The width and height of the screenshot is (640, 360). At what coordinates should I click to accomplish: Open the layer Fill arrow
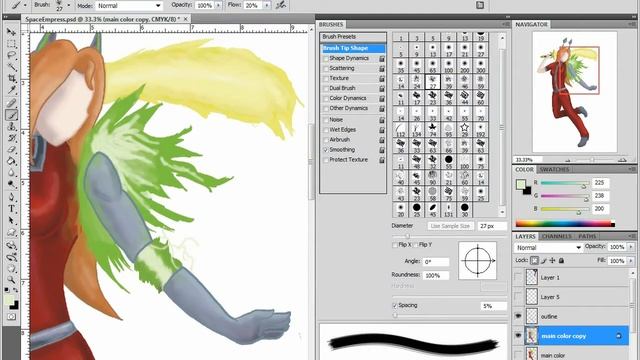pos(631,260)
